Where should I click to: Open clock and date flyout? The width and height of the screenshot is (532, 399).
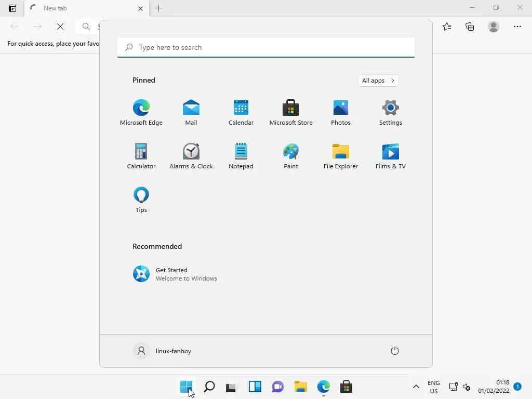tap(494, 387)
